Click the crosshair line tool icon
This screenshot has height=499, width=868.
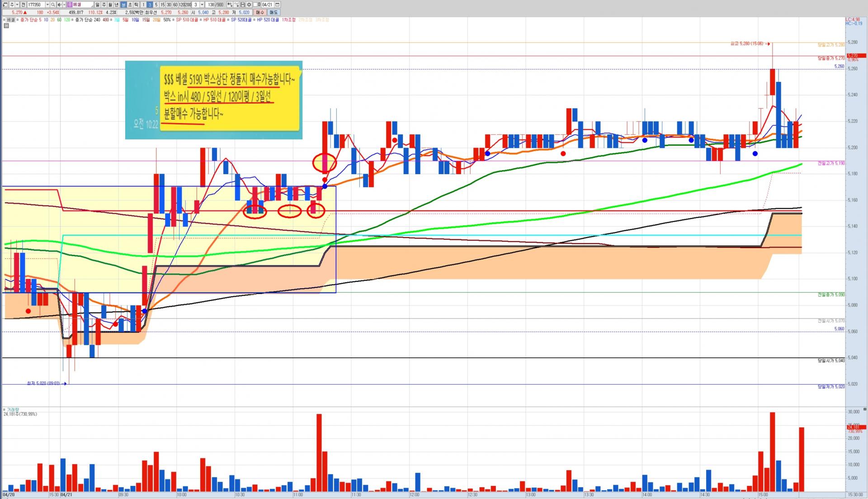pos(236,5)
